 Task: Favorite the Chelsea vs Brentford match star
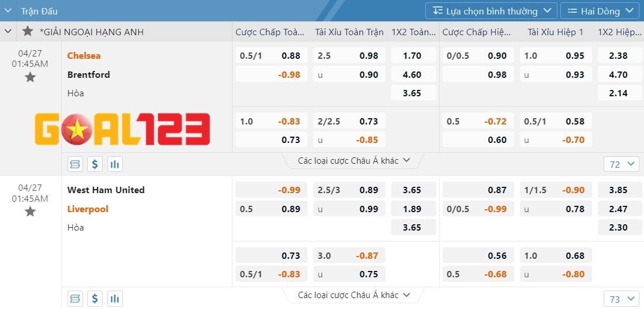(30, 77)
